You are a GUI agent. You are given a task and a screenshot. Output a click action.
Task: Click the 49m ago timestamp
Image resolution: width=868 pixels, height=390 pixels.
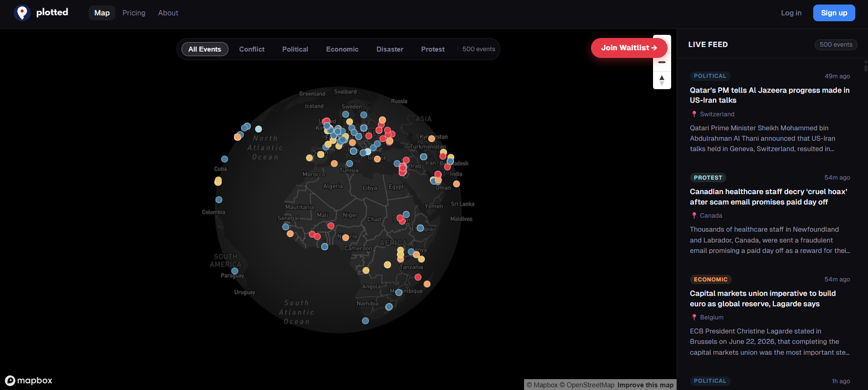click(837, 76)
